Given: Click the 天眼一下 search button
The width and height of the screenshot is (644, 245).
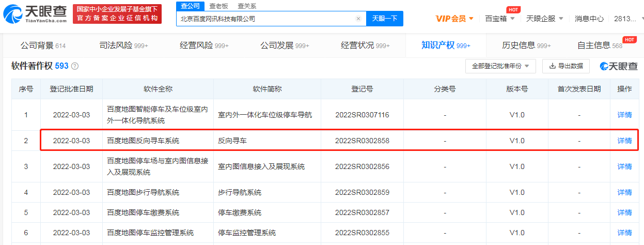Looking at the screenshot, I should (385, 19).
